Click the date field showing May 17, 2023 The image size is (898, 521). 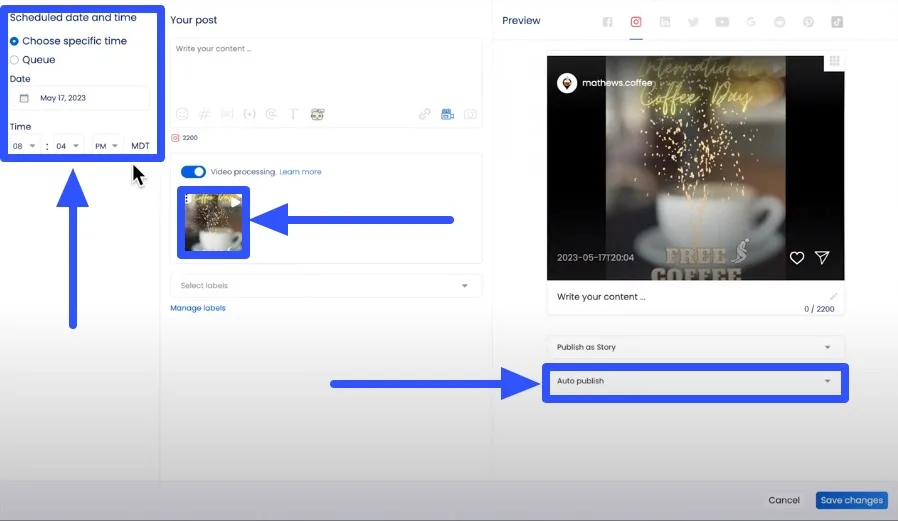pos(80,98)
